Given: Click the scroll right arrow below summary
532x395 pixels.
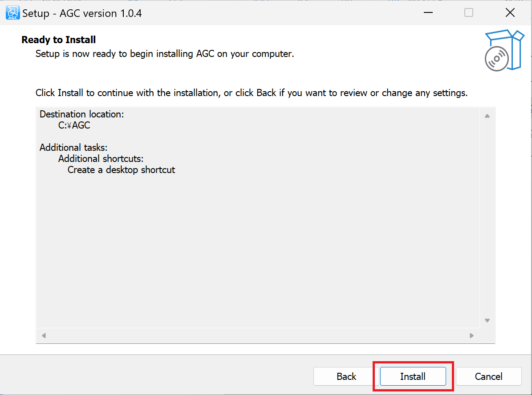Looking at the screenshot, I should click(471, 335).
